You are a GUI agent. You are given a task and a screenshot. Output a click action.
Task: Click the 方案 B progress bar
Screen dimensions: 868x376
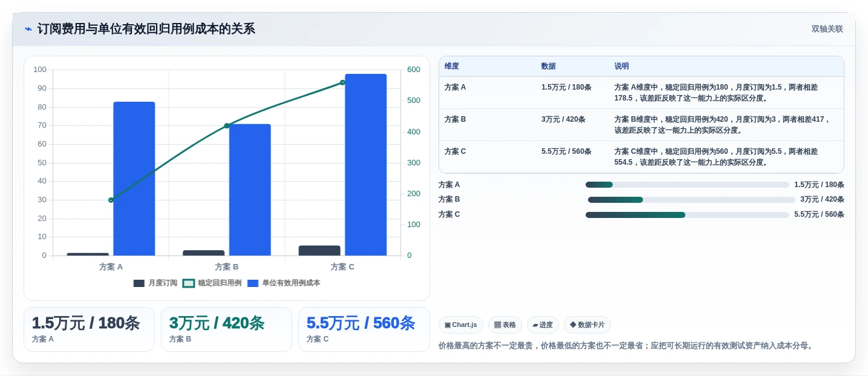click(x=691, y=200)
